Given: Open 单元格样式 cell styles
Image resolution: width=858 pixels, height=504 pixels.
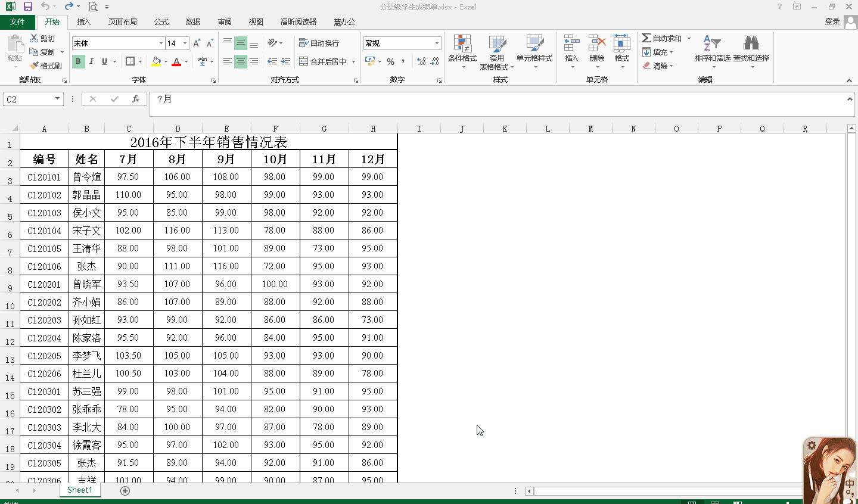Looking at the screenshot, I should coord(534,51).
